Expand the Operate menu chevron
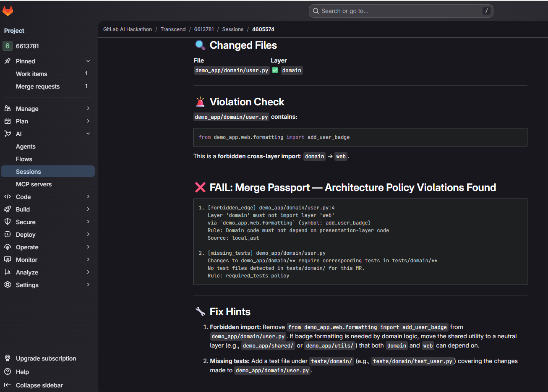The image size is (548, 392). [x=88, y=247]
